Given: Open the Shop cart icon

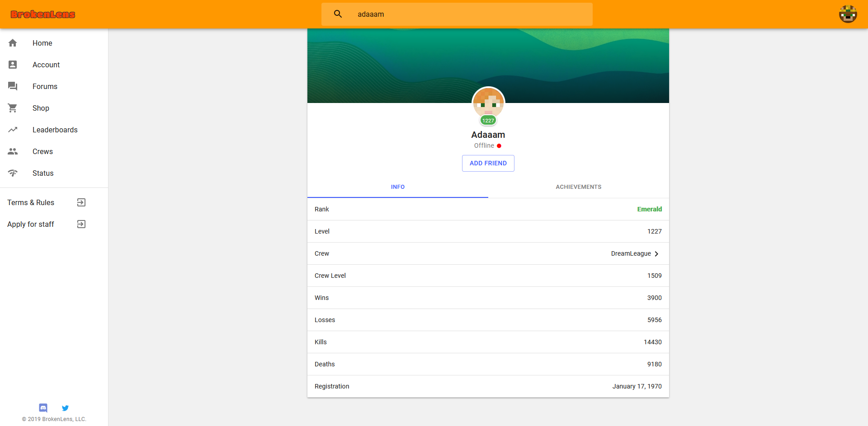Looking at the screenshot, I should point(13,108).
